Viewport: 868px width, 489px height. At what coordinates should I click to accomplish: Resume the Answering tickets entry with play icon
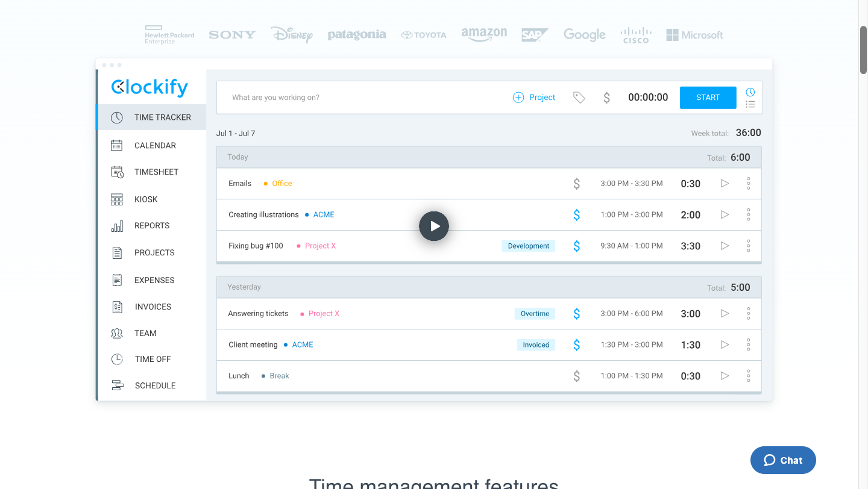pos(725,313)
